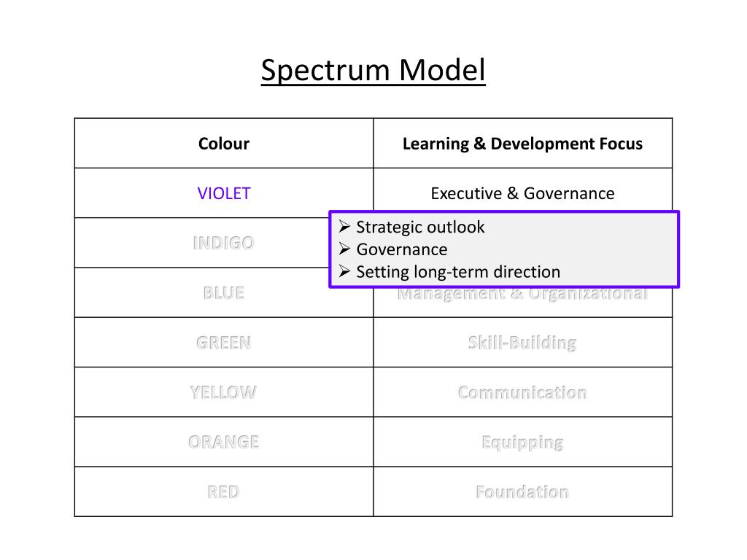Select the ORANGE colour cell

(x=224, y=442)
